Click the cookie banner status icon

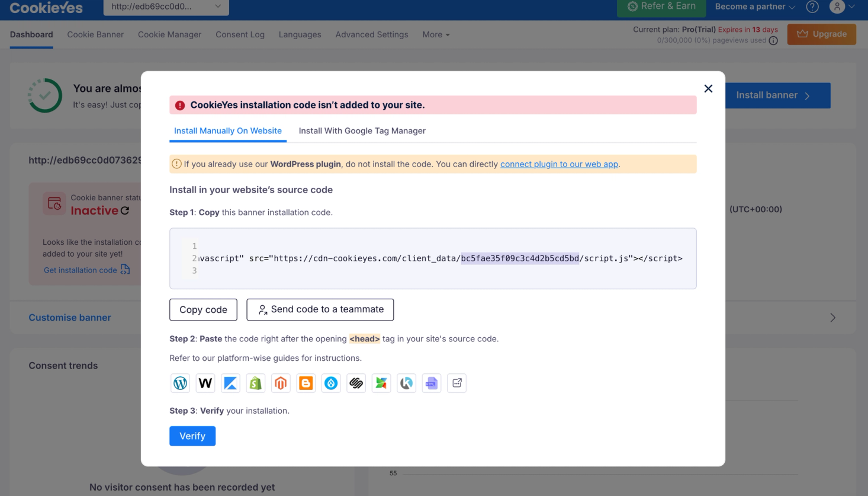[54, 203]
